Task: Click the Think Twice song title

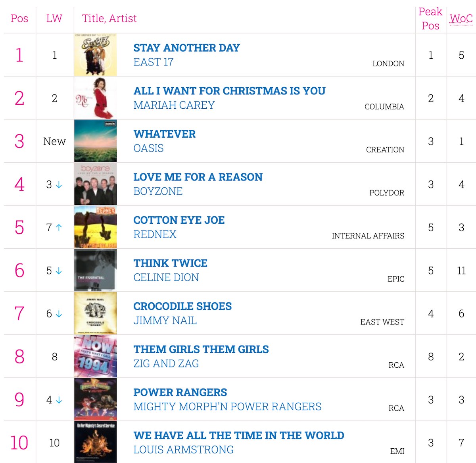Action: pos(170,263)
